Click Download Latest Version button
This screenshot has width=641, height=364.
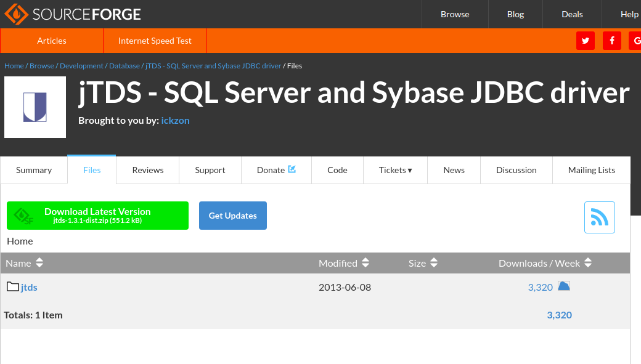[98, 216]
